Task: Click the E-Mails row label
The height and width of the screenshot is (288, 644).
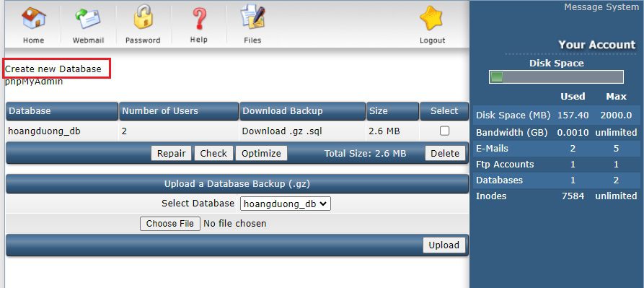Action: pyautogui.click(x=492, y=148)
